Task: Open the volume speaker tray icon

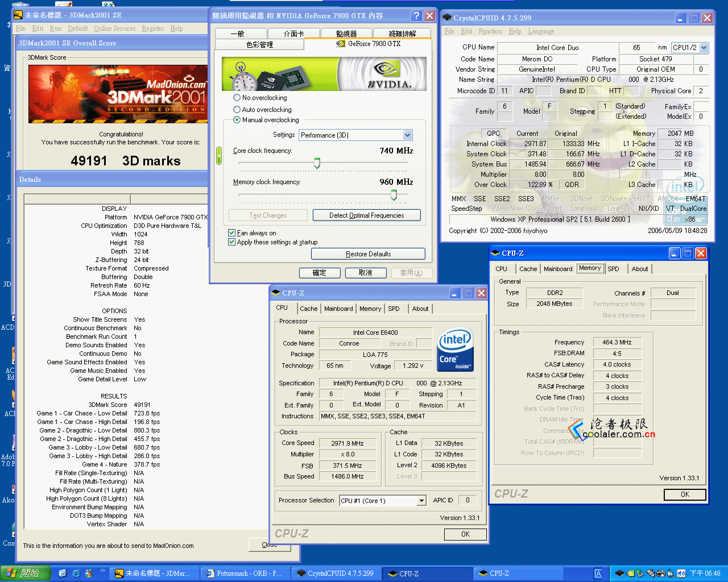Action: point(681,573)
